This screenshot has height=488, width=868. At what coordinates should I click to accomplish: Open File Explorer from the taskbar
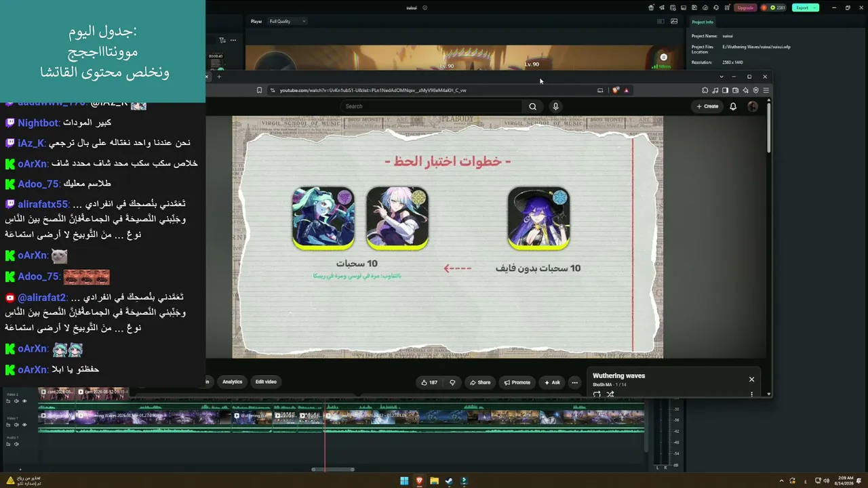(434, 481)
